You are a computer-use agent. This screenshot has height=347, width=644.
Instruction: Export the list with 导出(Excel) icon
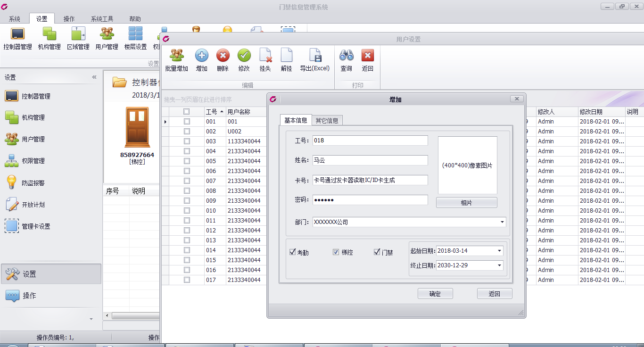point(314,56)
